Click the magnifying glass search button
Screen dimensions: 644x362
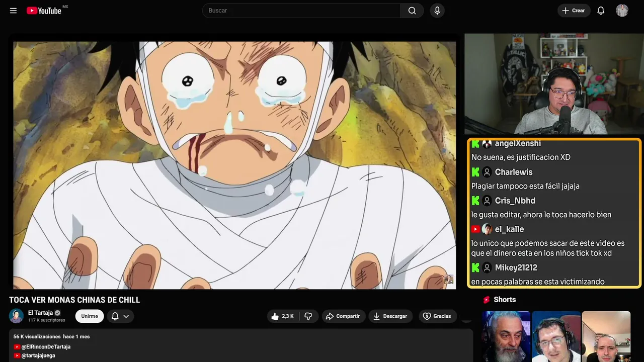[x=412, y=11]
